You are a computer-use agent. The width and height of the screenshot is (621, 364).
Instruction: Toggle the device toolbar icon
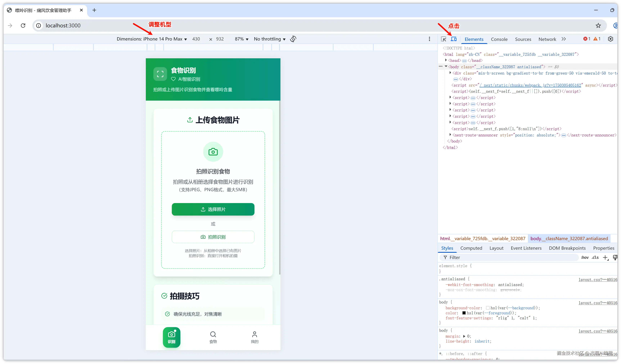pos(454,39)
